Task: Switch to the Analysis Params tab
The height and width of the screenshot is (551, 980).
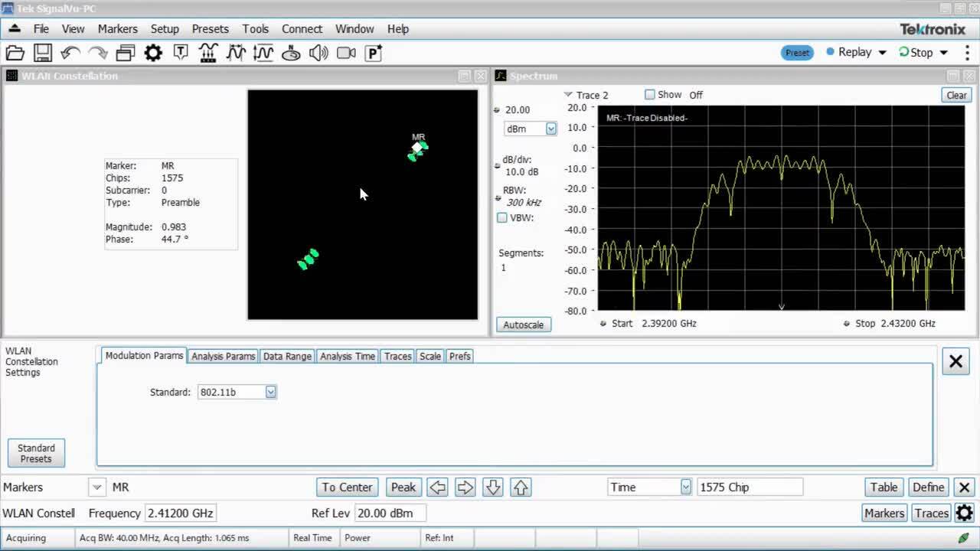Action: coord(223,356)
